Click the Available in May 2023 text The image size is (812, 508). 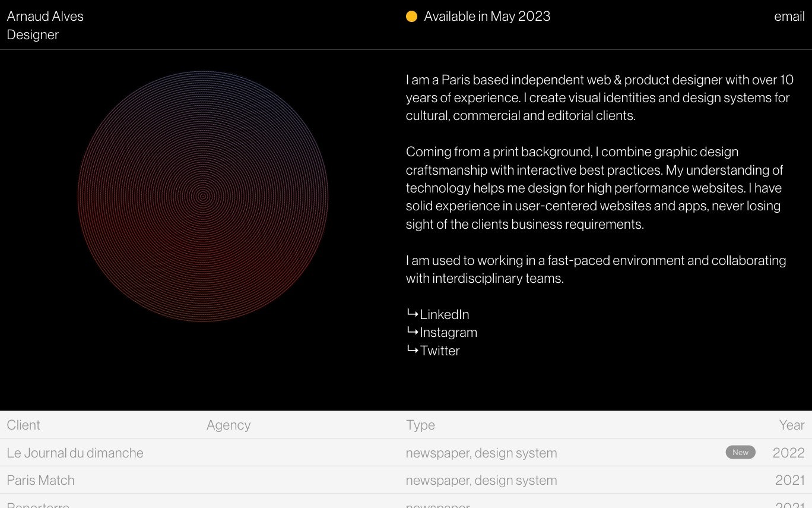click(487, 17)
